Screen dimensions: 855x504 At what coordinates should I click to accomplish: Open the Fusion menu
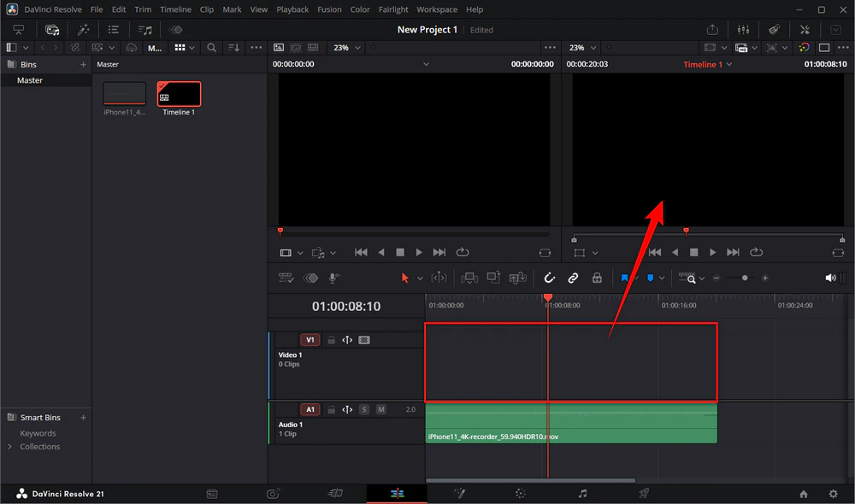(329, 9)
